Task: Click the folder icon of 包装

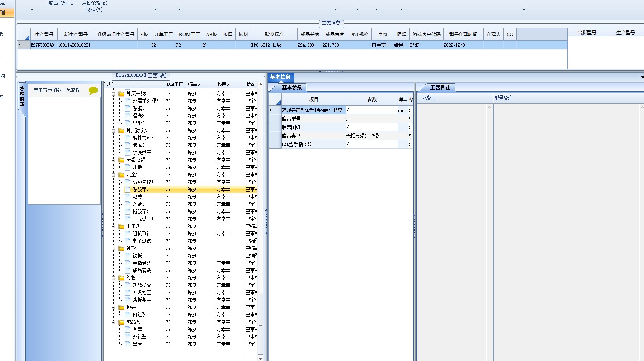Action: 121,307
